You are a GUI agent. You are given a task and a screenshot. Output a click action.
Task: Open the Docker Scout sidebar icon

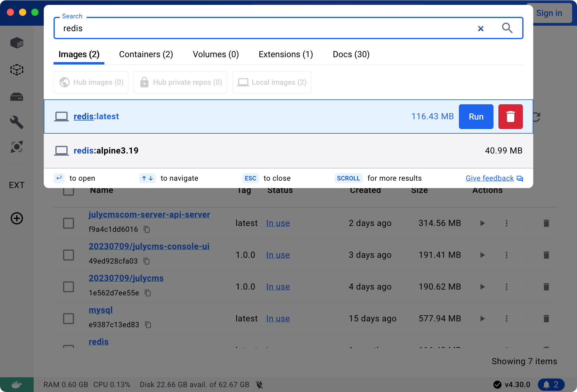click(x=17, y=147)
